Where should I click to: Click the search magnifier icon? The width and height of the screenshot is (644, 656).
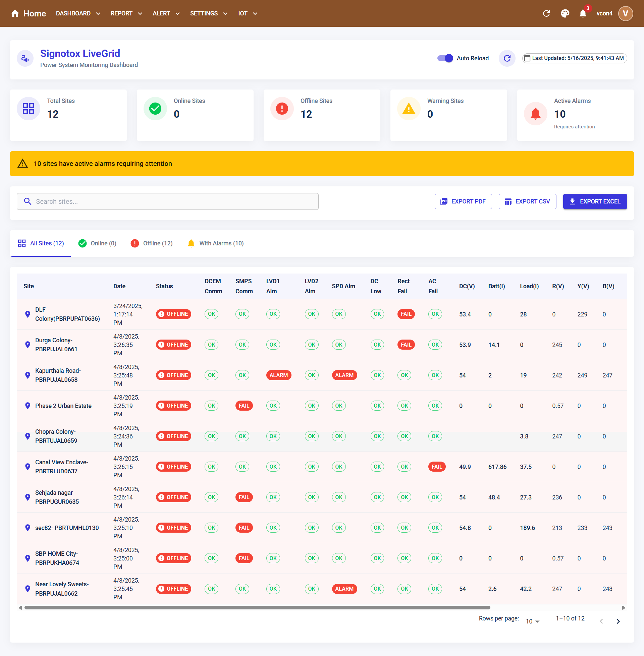click(28, 201)
